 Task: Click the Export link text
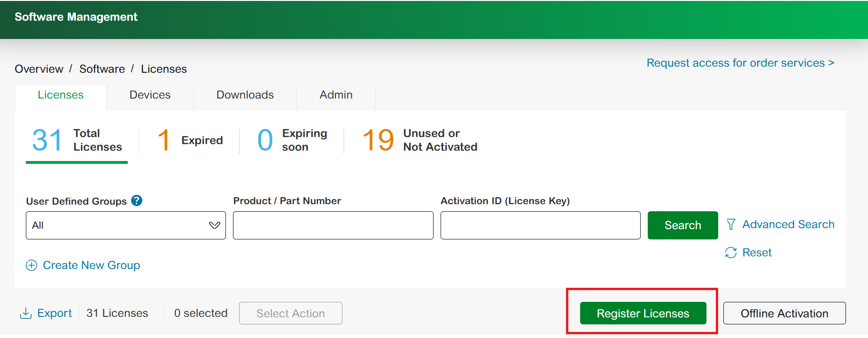[x=54, y=313]
